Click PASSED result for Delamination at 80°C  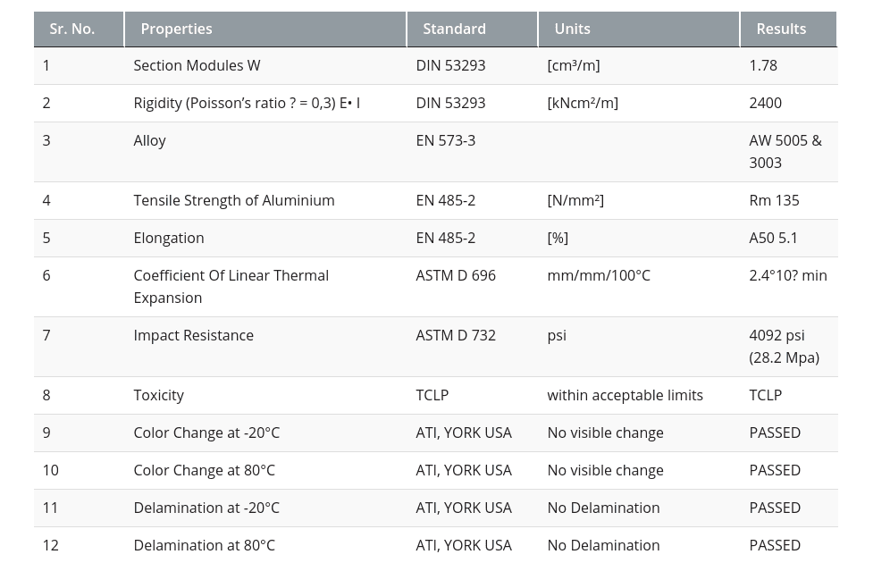point(775,545)
